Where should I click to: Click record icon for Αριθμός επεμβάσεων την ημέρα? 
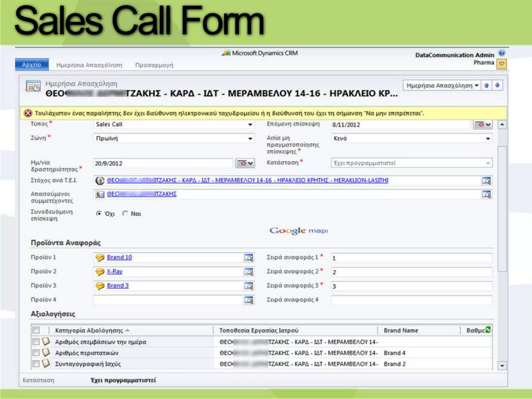pos(46,341)
